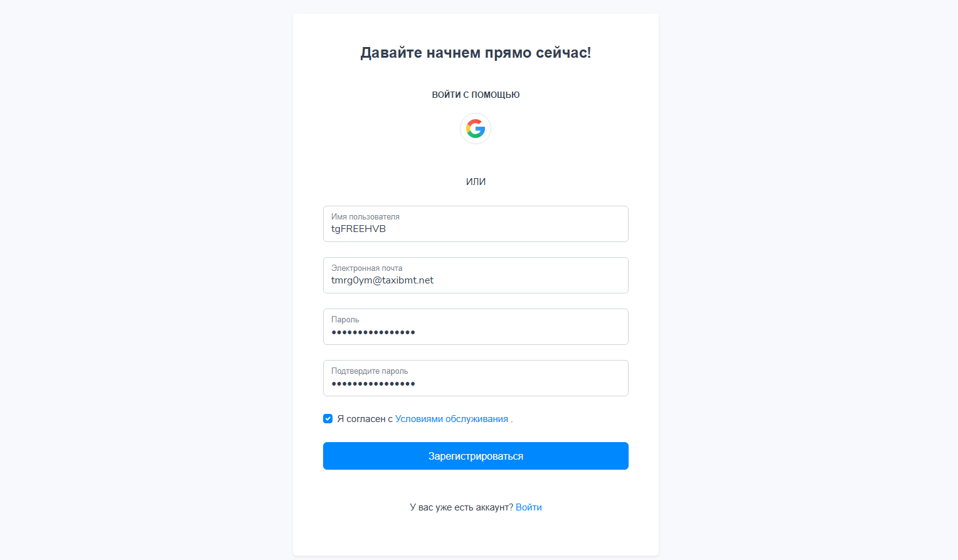
Task: Sign in with the Google icon
Action: (x=476, y=129)
